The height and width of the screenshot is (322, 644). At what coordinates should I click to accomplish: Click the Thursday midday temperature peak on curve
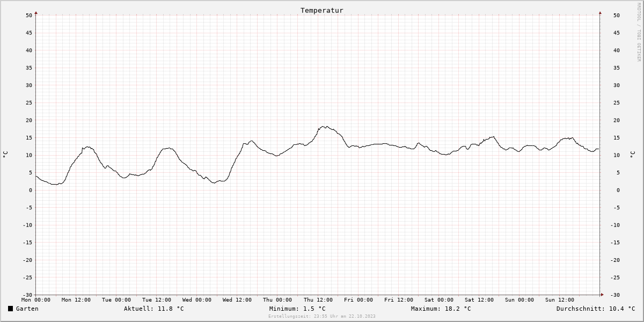325,127
